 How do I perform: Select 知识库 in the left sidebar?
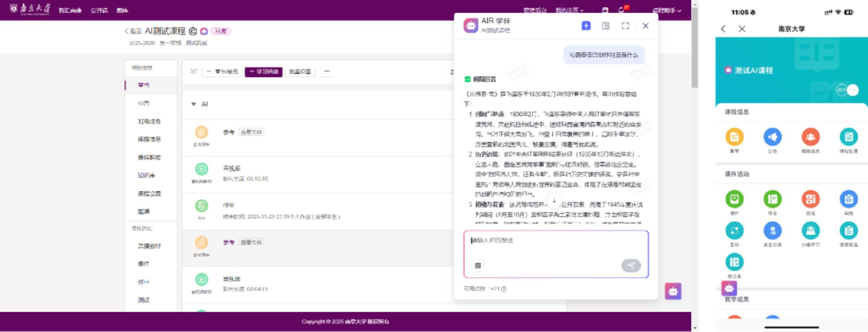[146, 176]
